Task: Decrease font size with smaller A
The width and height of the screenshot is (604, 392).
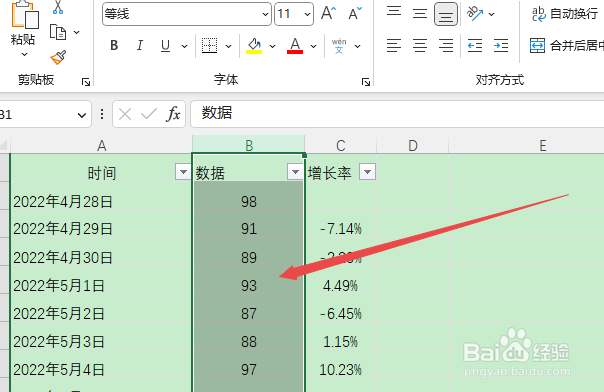Action: click(355, 13)
